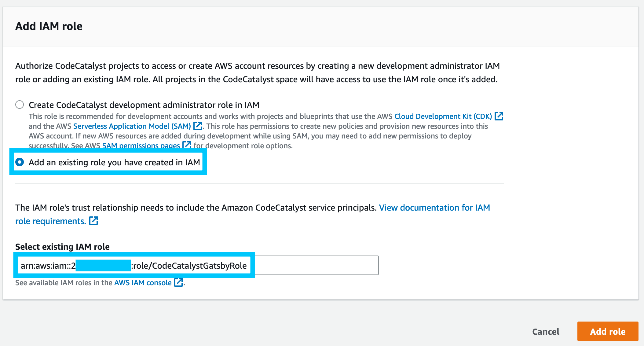This screenshot has width=644, height=346.
Task: Open the SAM permissions pages link
Action: [x=141, y=146]
